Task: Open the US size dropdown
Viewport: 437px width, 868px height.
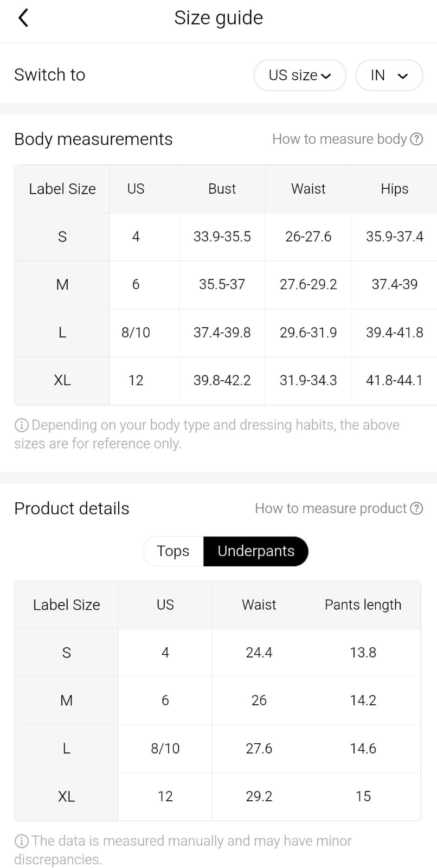Action: [299, 75]
